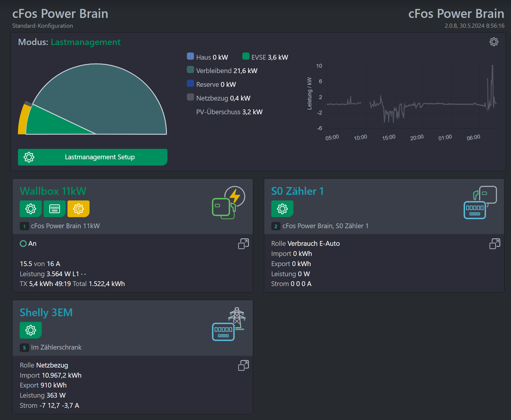Click the Verbleibend legend color swatch

(x=190, y=70)
